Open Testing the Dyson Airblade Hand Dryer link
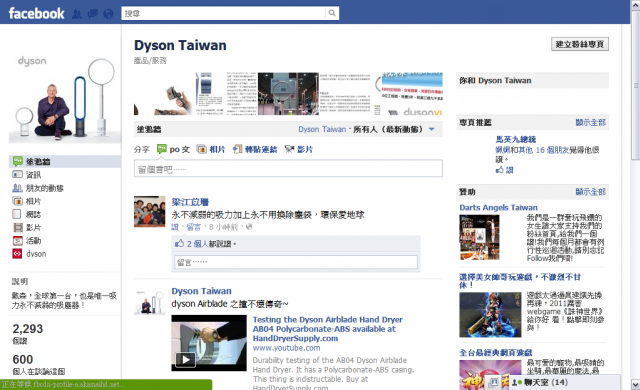 tap(328, 329)
